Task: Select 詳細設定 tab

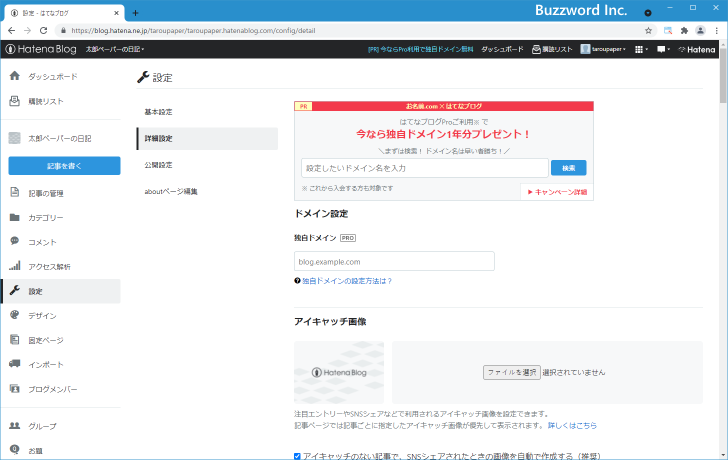Action: tap(207, 138)
